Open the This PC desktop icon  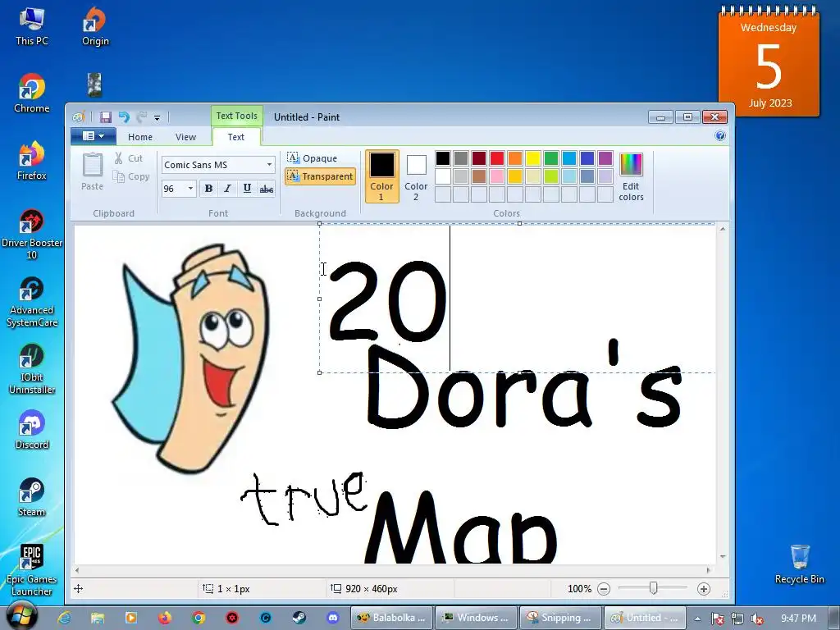tap(32, 26)
